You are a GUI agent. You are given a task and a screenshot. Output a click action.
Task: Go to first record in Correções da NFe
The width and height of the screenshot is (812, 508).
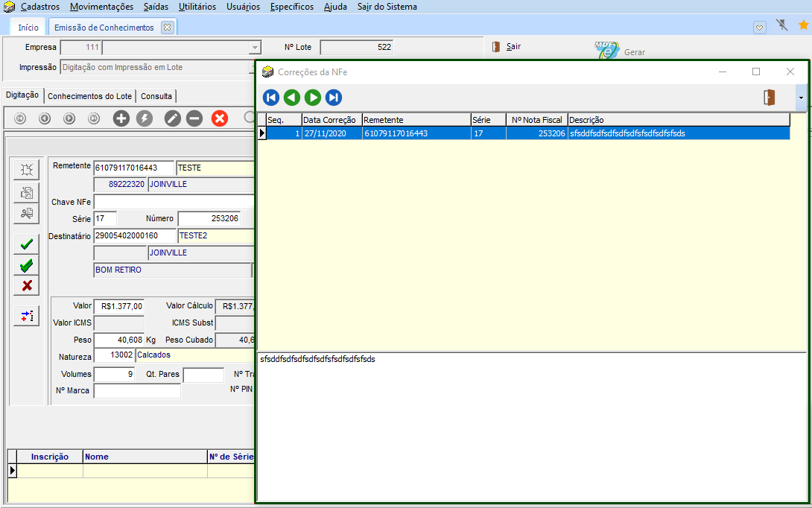(x=271, y=98)
